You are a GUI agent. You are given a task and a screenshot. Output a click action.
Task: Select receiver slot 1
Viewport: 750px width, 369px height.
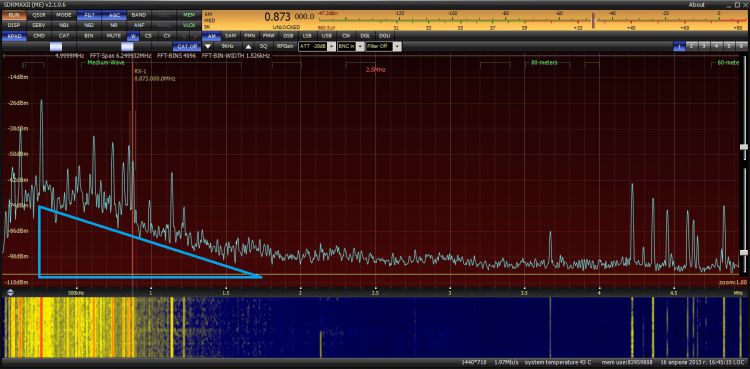(679, 46)
